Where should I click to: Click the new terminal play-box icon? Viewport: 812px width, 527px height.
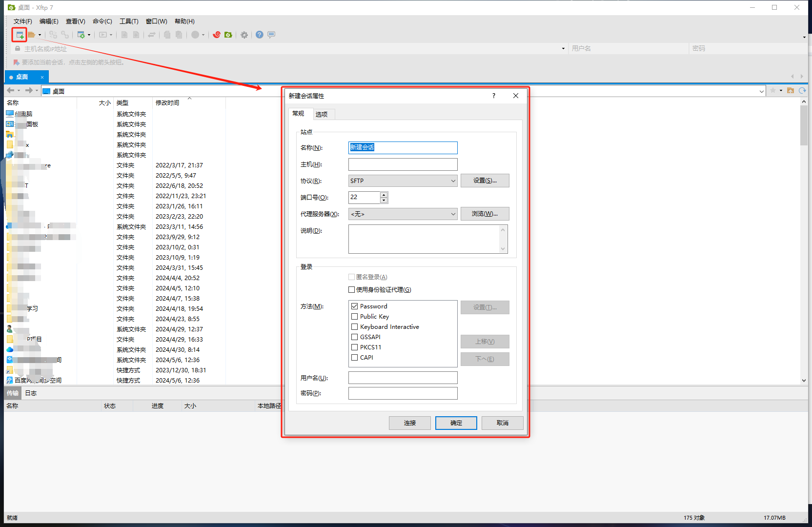(103, 35)
